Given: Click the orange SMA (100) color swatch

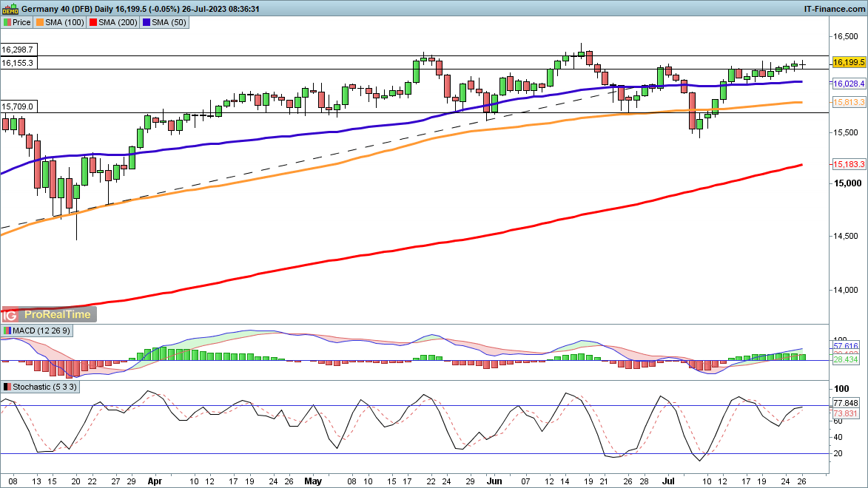Looking at the screenshot, I should (x=39, y=22).
